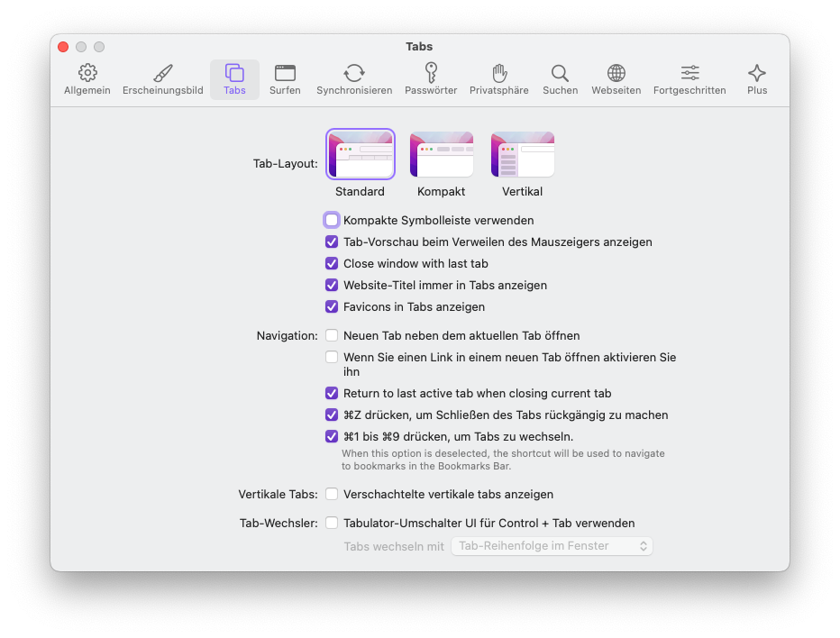
Task: Open the Passwörter key icon pane
Action: [x=431, y=79]
